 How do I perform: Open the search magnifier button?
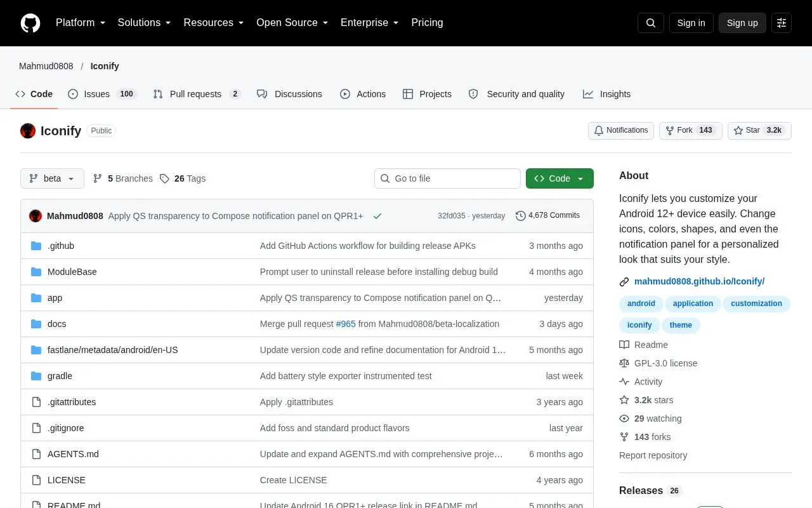click(651, 23)
